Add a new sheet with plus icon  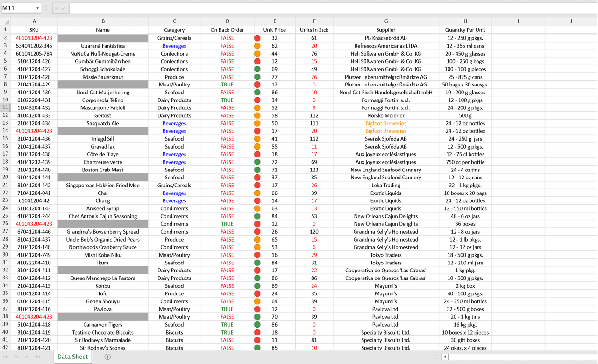[107, 357]
